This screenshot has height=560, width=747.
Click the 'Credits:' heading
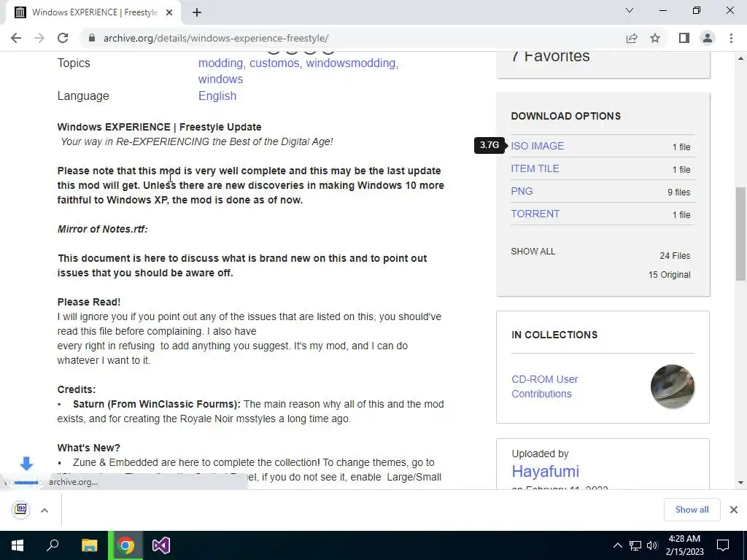pos(76,389)
